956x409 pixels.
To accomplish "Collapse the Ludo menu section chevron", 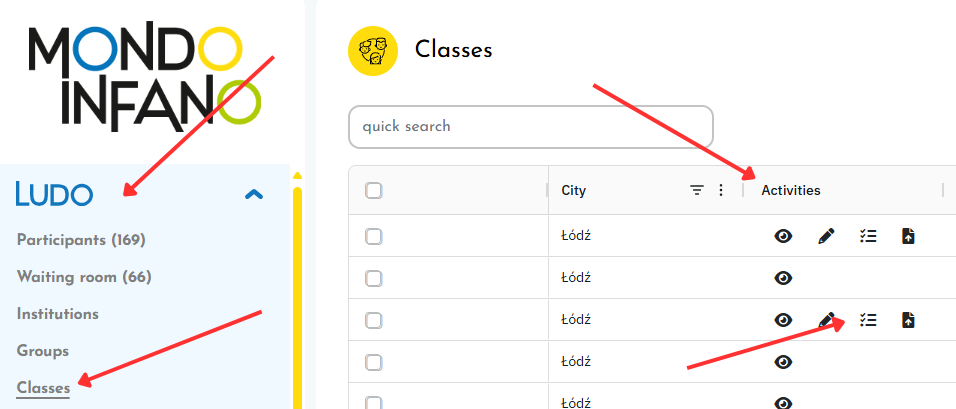I will (x=254, y=195).
